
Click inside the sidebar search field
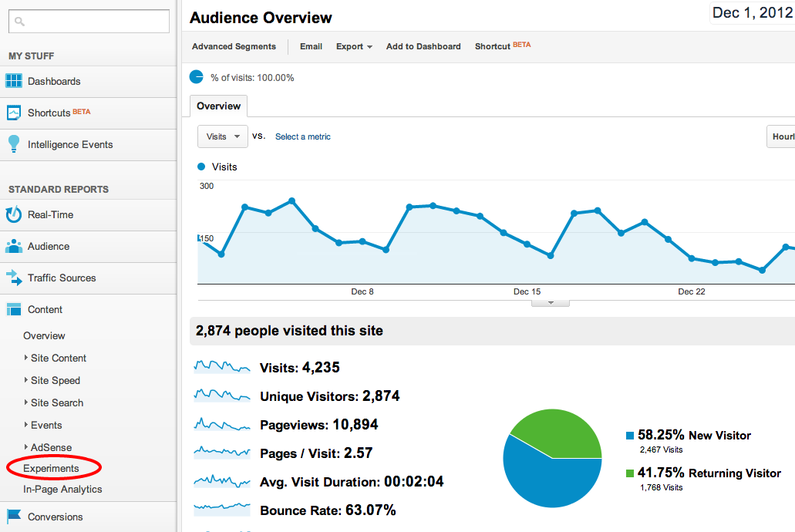click(89, 22)
